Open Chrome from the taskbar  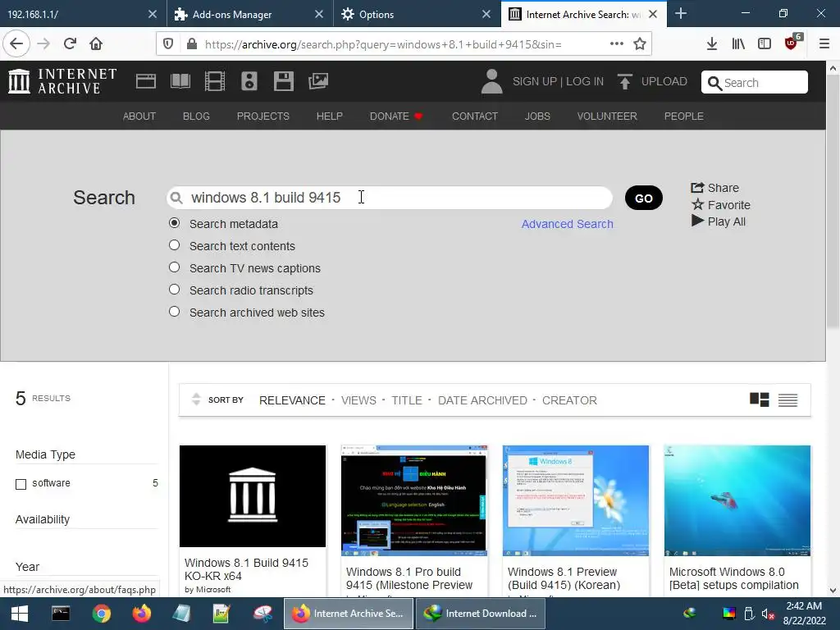point(101,614)
